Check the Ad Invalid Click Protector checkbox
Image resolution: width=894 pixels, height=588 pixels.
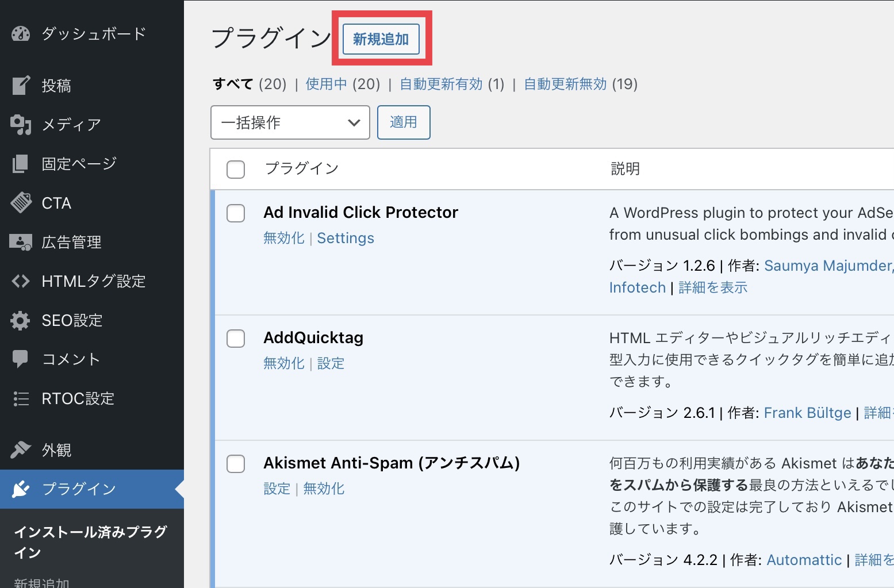[x=236, y=213]
